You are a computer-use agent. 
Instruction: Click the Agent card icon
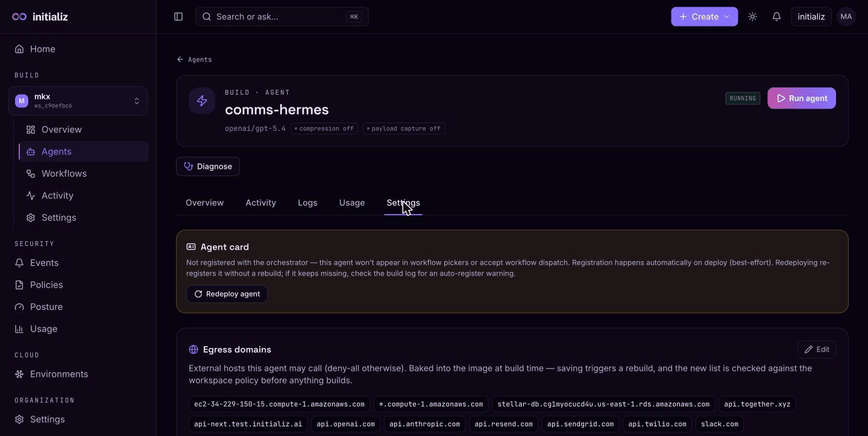tap(191, 247)
